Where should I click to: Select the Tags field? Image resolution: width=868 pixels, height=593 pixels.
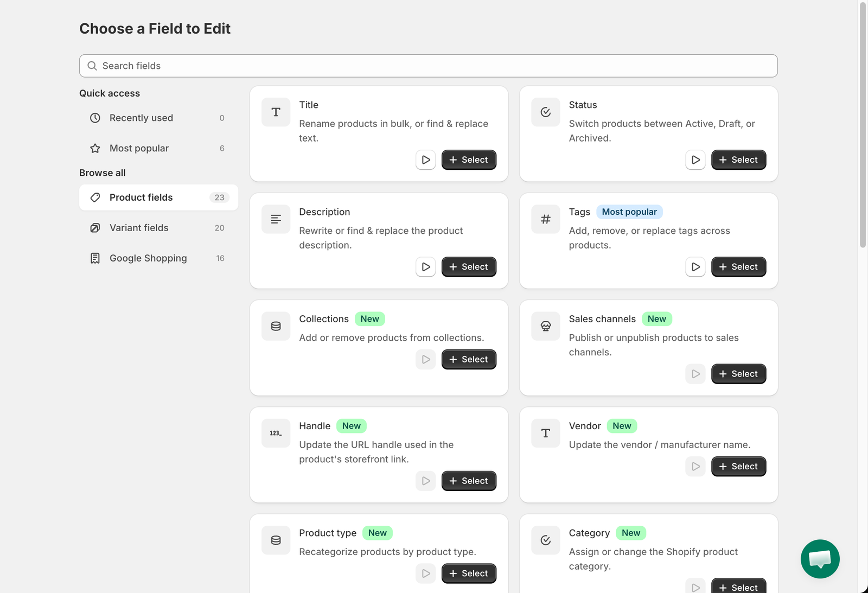(x=738, y=267)
